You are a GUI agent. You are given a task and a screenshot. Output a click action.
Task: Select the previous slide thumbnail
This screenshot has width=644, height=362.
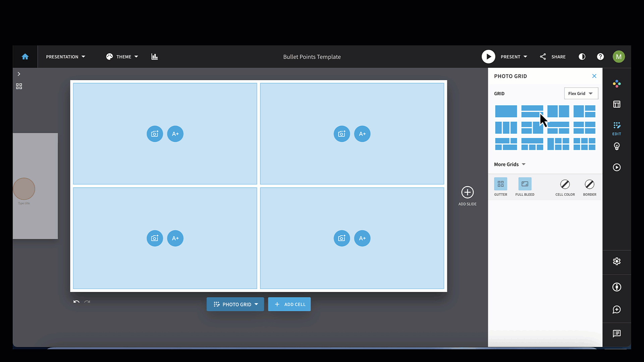click(x=35, y=186)
